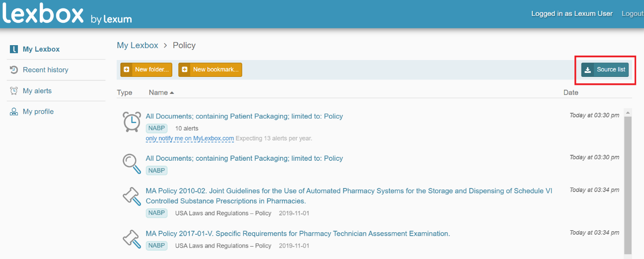Open MA Policy 2017-01-V document link
This screenshot has width=644, height=259.
297,234
